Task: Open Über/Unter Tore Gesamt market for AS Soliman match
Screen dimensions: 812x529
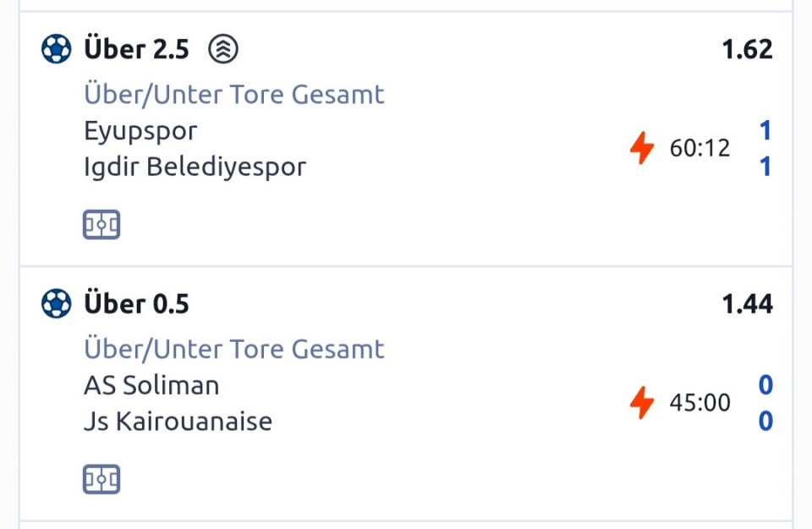Action: click(233, 349)
